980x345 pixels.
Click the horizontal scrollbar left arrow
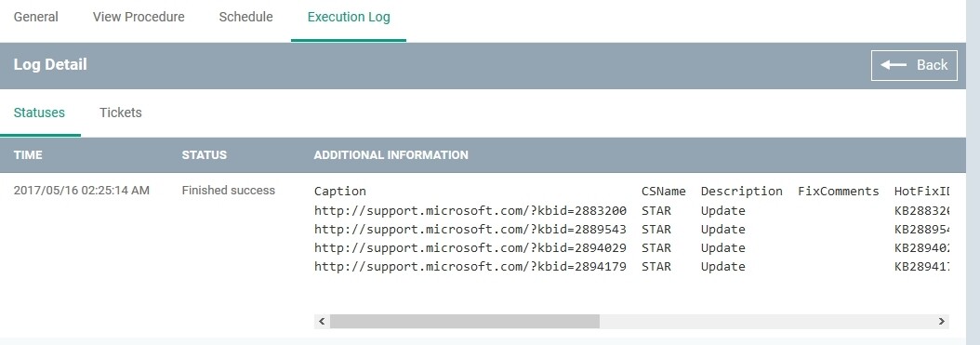click(x=322, y=321)
